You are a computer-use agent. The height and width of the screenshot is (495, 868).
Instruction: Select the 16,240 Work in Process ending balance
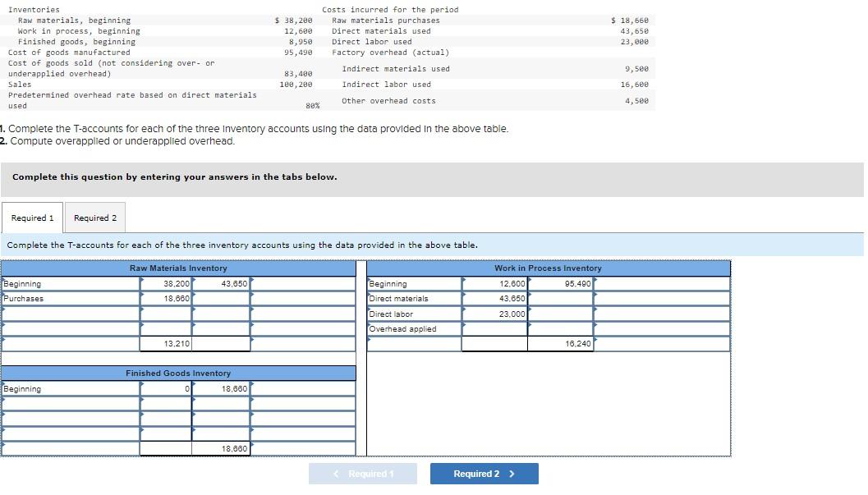(x=563, y=344)
